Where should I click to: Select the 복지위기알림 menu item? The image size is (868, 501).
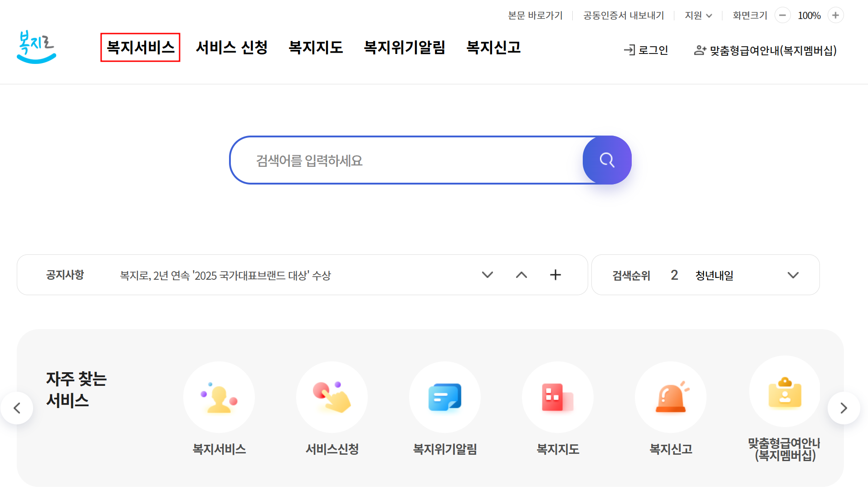pos(405,47)
